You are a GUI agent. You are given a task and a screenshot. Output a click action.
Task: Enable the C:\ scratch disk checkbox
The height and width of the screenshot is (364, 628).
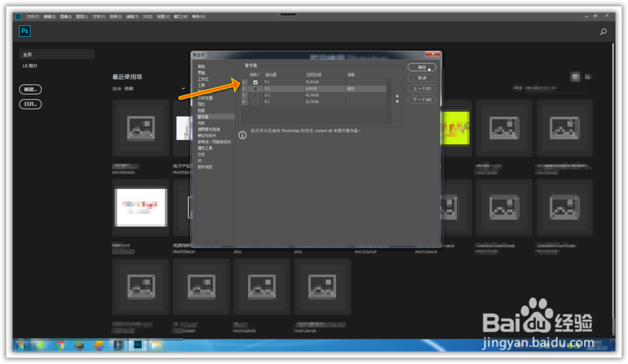click(255, 88)
